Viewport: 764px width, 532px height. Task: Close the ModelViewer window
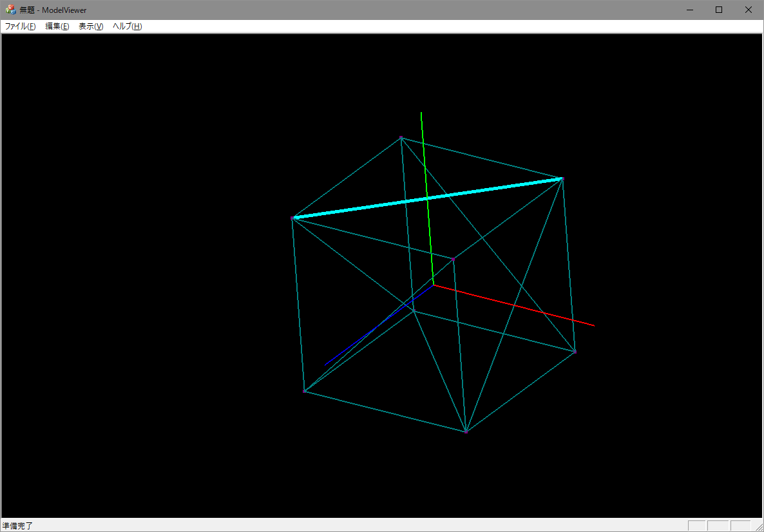[x=749, y=10]
